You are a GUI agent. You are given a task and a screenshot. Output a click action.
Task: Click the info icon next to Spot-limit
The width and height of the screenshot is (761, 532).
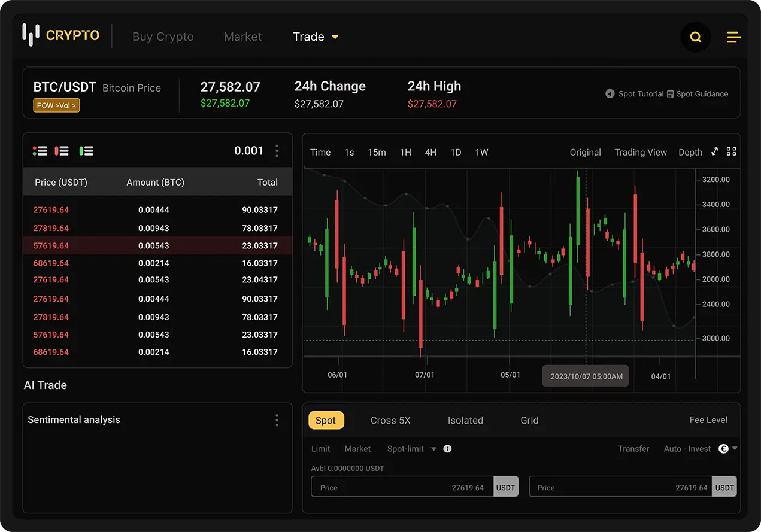coord(447,448)
